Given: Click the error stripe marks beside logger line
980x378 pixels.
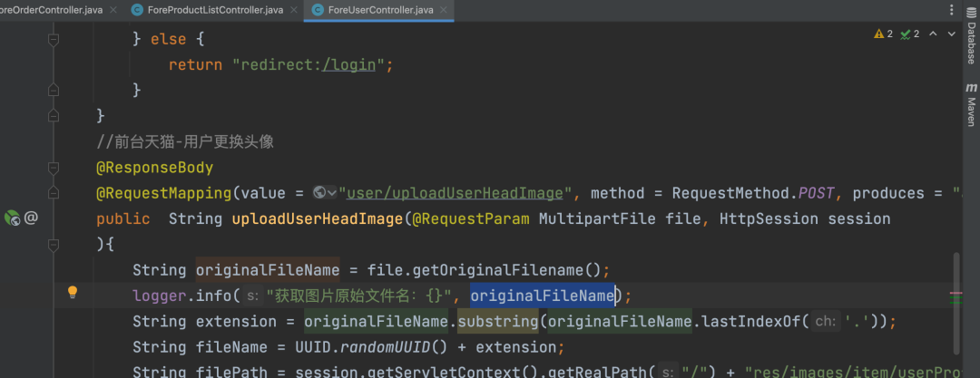Looking at the screenshot, I should 955,297.
